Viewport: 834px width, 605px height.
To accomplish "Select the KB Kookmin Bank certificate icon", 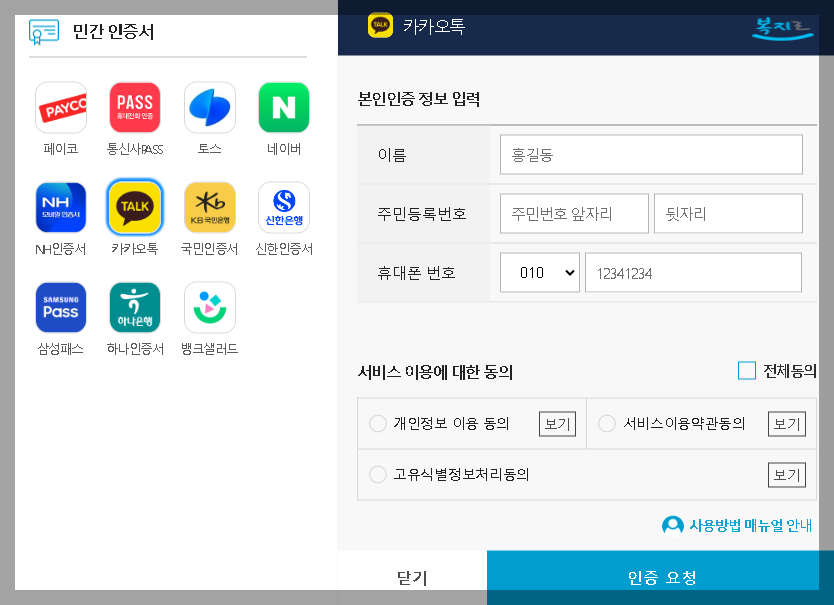I will (x=210, y=208).
